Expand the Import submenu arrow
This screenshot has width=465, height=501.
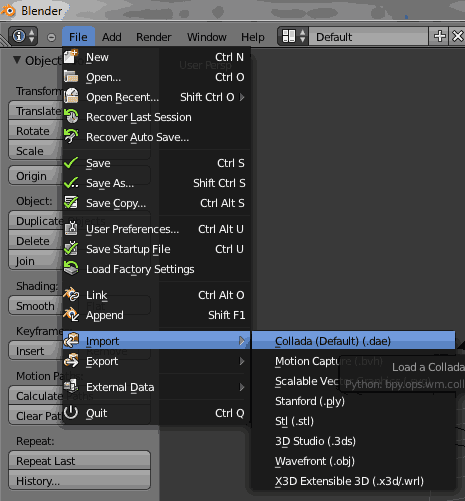(x=242, y=341)
